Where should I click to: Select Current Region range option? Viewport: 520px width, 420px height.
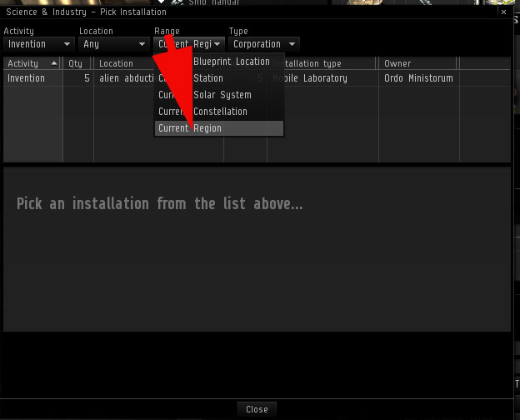point(219,128)
